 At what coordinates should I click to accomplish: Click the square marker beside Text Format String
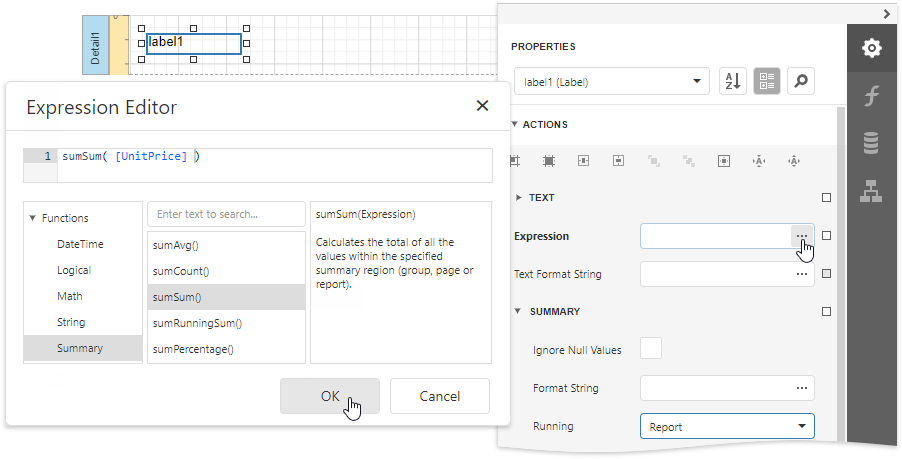point(826,273)
